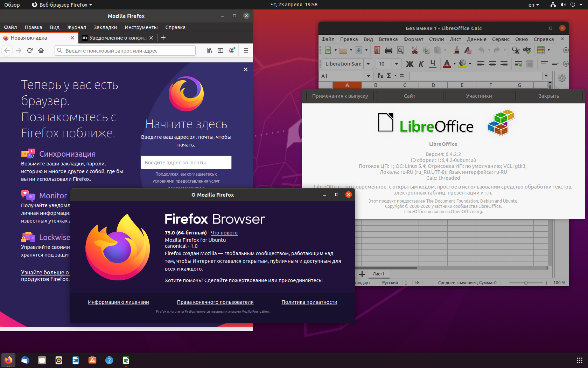This screenshot has width=588, height=368.
Task: Toggle Italic (К) formatting in Calc
Action: click(421, 64)
